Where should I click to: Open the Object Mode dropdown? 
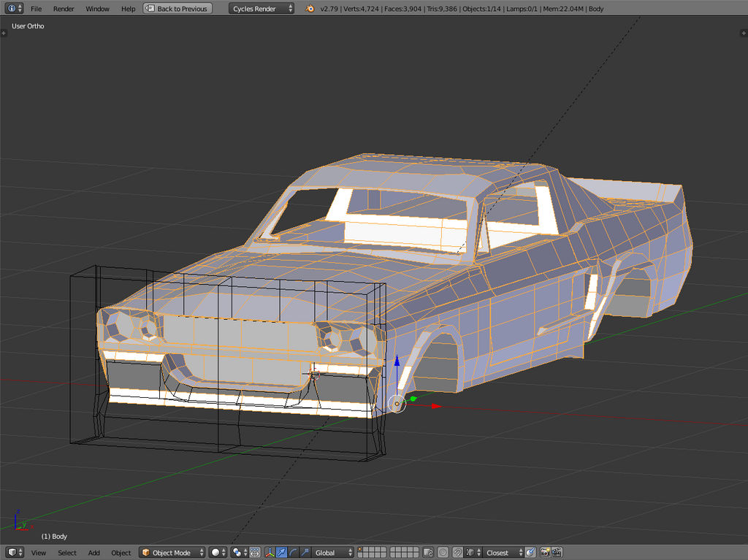(172, 553)
